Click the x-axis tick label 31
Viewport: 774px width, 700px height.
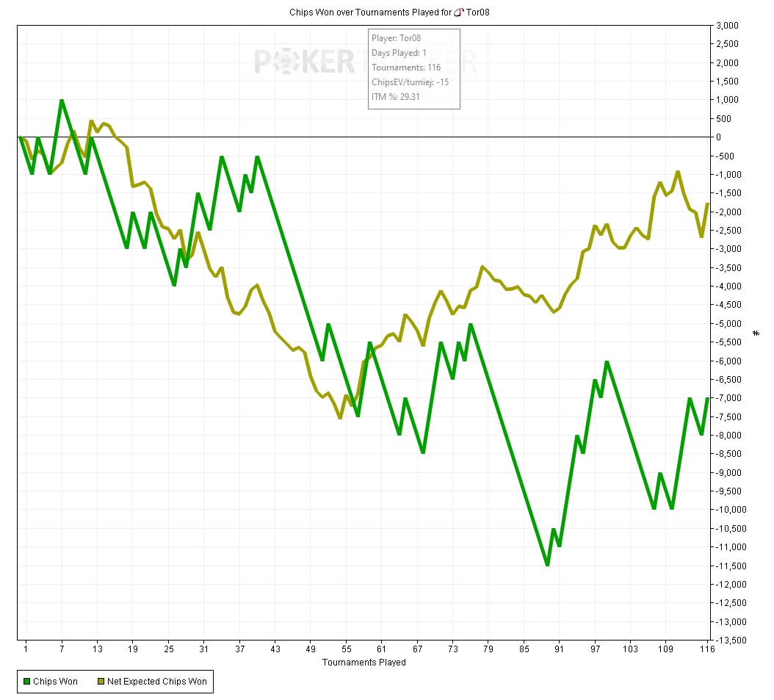tap(203, 649)
